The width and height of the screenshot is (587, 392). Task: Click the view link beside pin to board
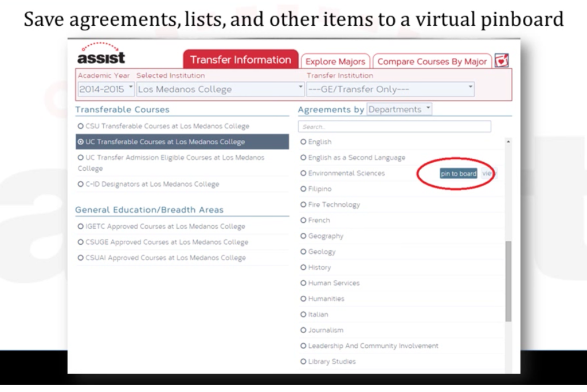click(x=488, y=174)
